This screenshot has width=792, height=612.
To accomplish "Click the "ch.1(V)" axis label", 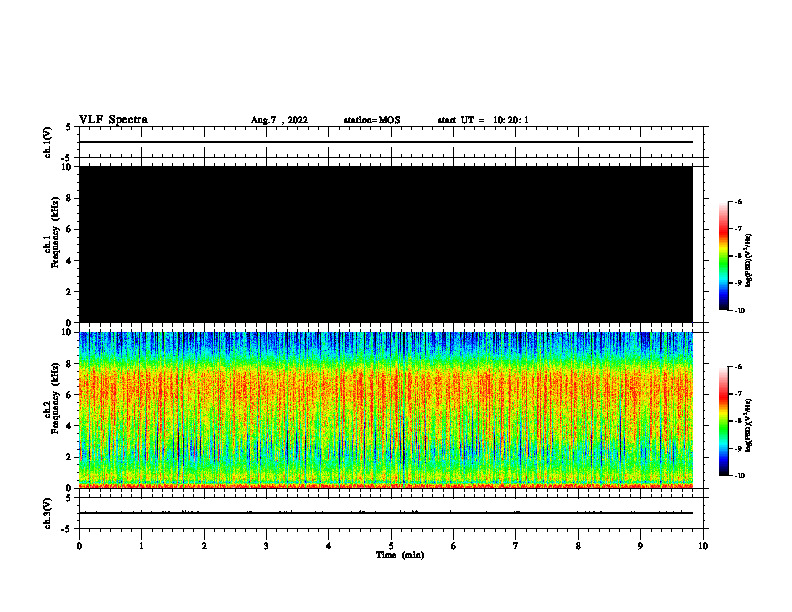I will click(47, 142).
